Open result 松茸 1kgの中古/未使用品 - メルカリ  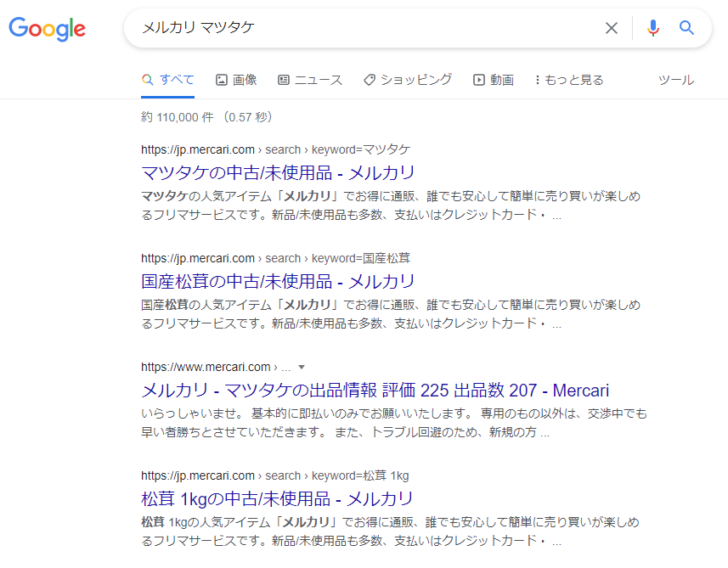277,499
